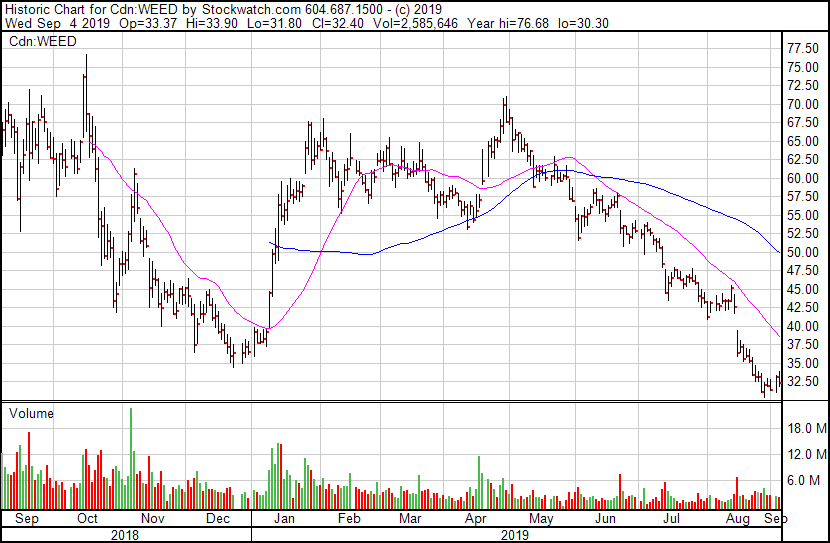830x543 pixels.
Task: Select the 47.50 price axis label
Action: (803, 271)
